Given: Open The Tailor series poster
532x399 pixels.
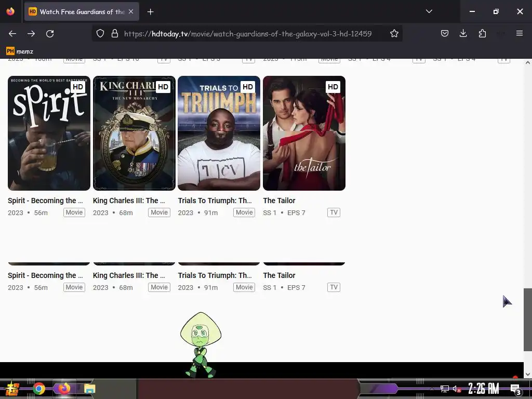Looking at the screenshot, I should tap(304, 133).
